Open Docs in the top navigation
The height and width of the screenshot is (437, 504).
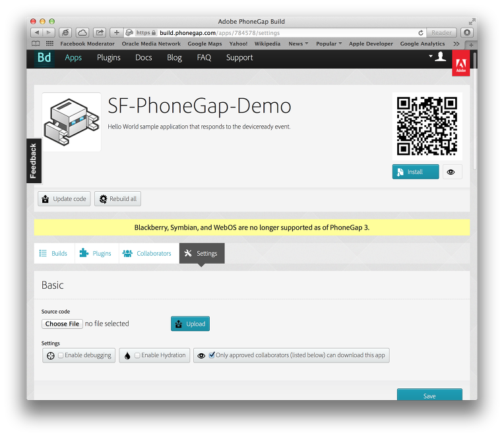[x=143, y=57]
